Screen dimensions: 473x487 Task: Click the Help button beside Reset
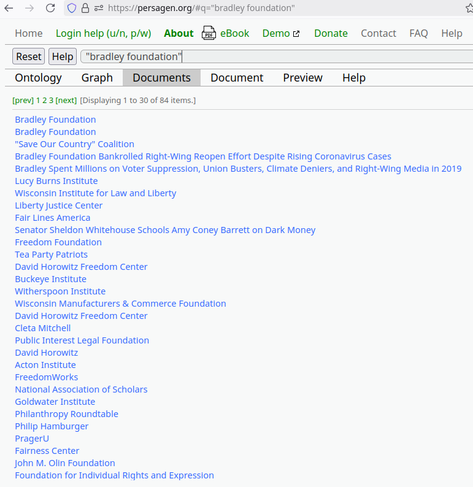62,56
